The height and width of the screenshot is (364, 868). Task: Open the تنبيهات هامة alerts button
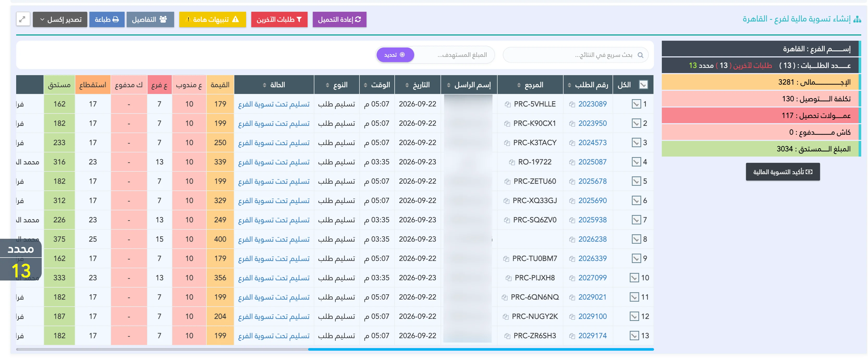212,19
